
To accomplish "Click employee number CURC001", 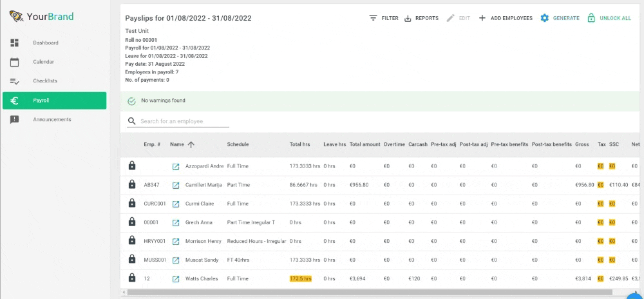I will (155, 204).
